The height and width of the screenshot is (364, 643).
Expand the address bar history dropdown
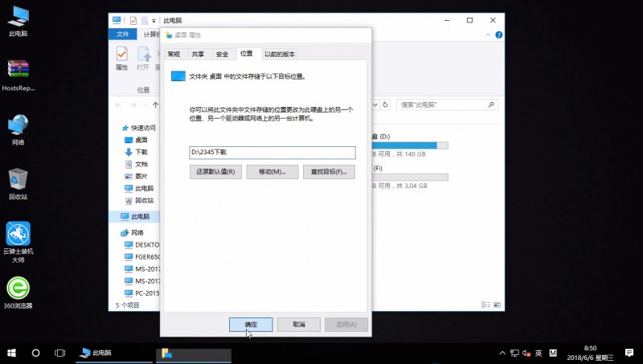point(375,105)
